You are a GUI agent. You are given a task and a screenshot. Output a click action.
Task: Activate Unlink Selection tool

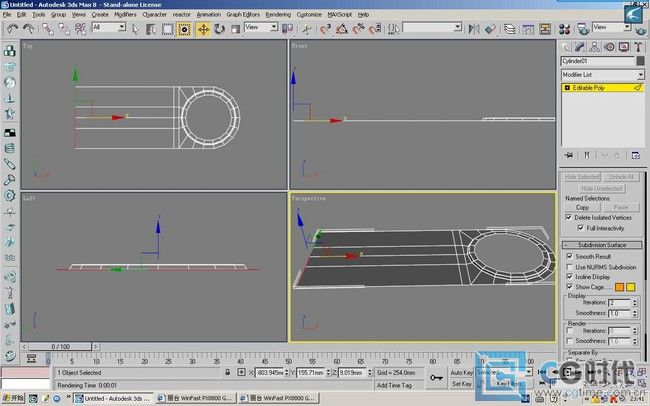(x=64, y=29)
